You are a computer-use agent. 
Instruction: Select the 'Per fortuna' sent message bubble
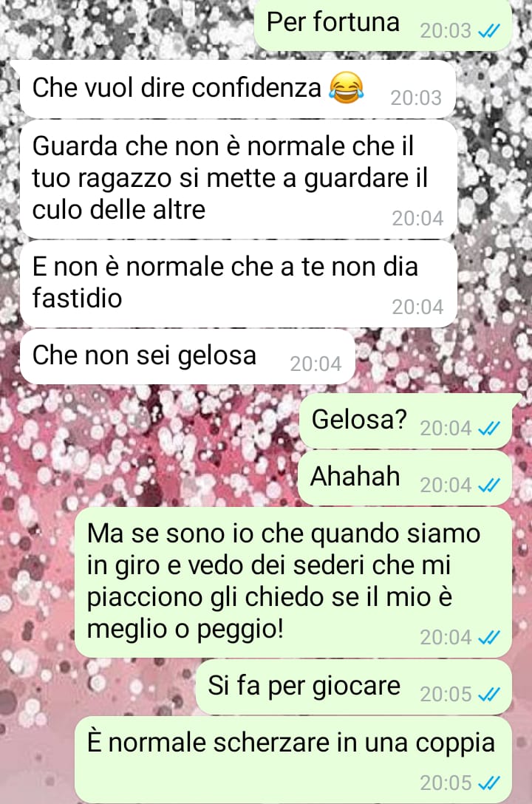[x=383, y=25]
